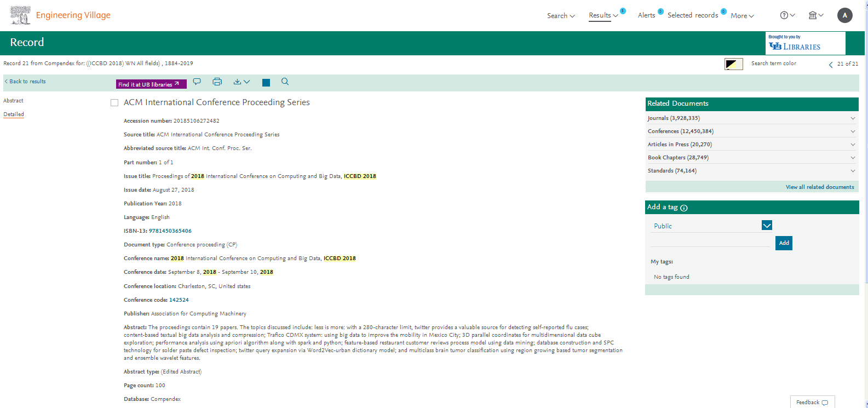Go to previous record using left arrow
The image size is (868, 408).
coord(831,65)
